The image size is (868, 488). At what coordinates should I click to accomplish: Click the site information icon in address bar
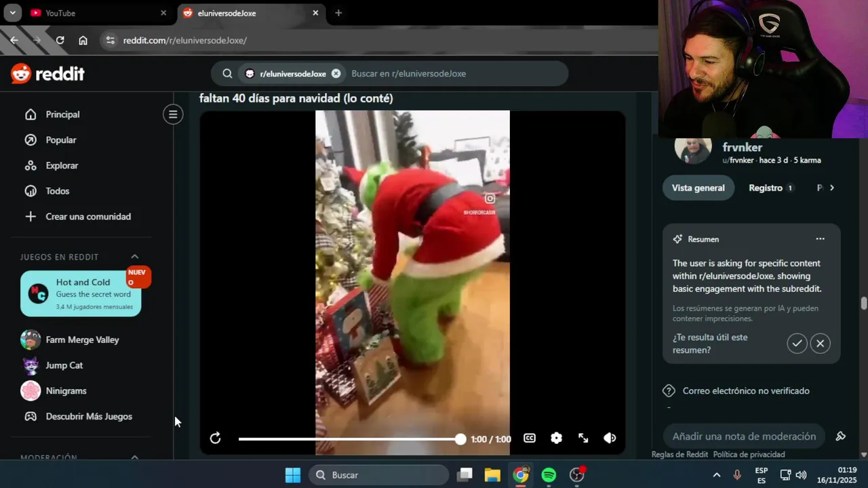111,41
